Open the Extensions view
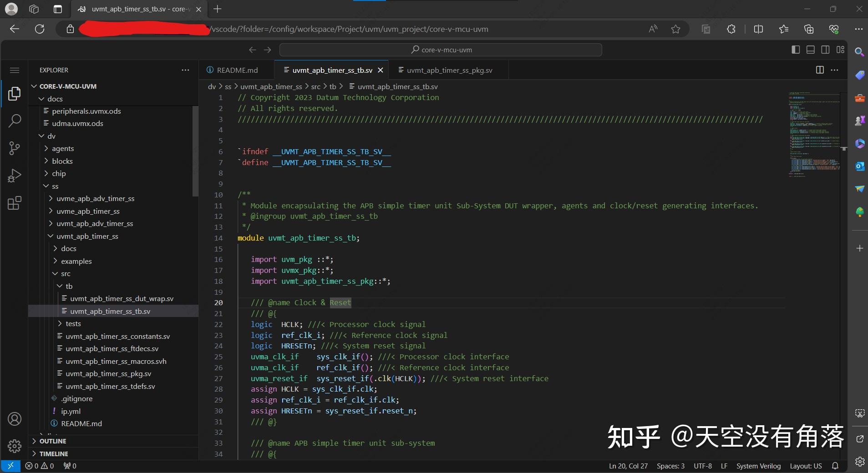Image resolution: width=868 pixels, height=473 pixels. (15, 203)
